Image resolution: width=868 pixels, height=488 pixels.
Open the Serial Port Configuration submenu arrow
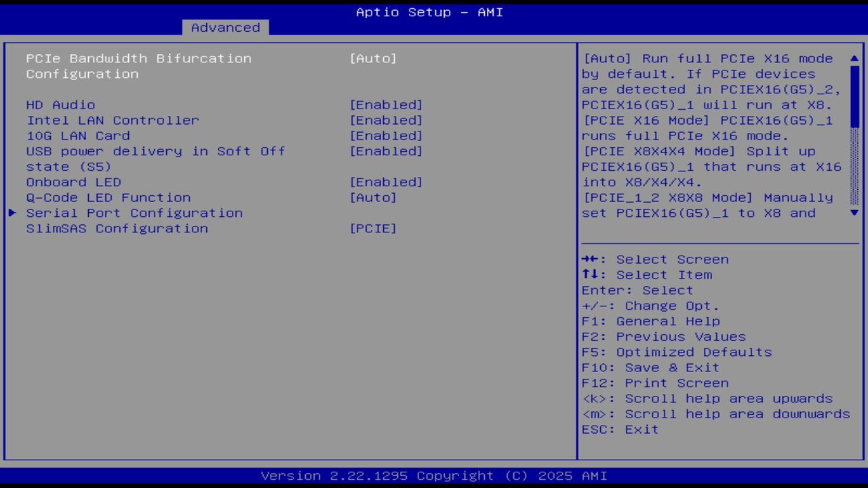click(x=12, y=213)
